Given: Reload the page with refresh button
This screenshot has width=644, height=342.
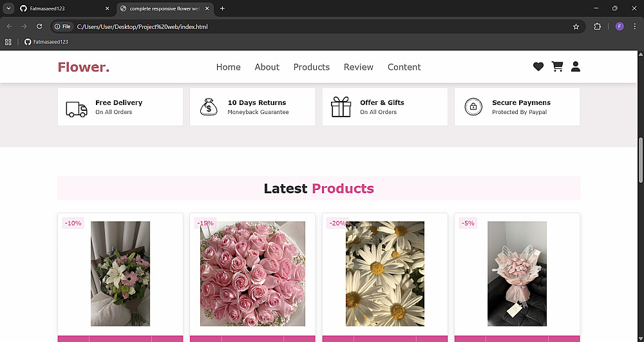Looking at the screenshot, I should coord(39,26).
